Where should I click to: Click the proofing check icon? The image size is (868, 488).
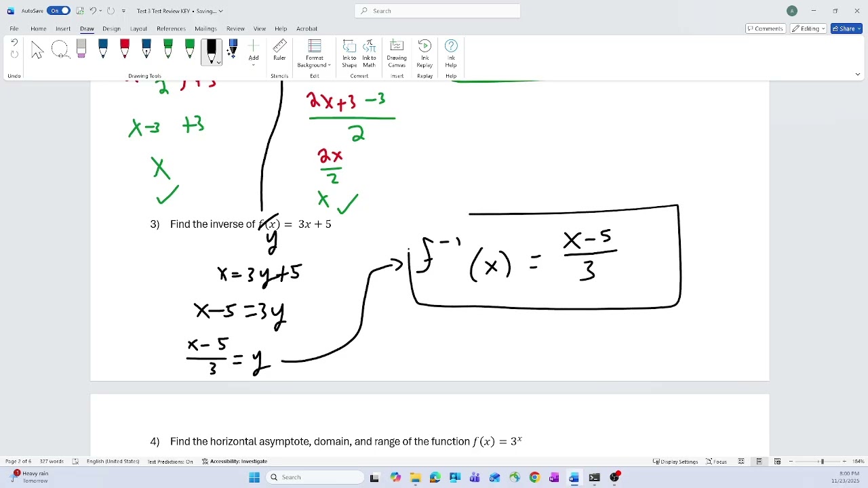point(75,462)
